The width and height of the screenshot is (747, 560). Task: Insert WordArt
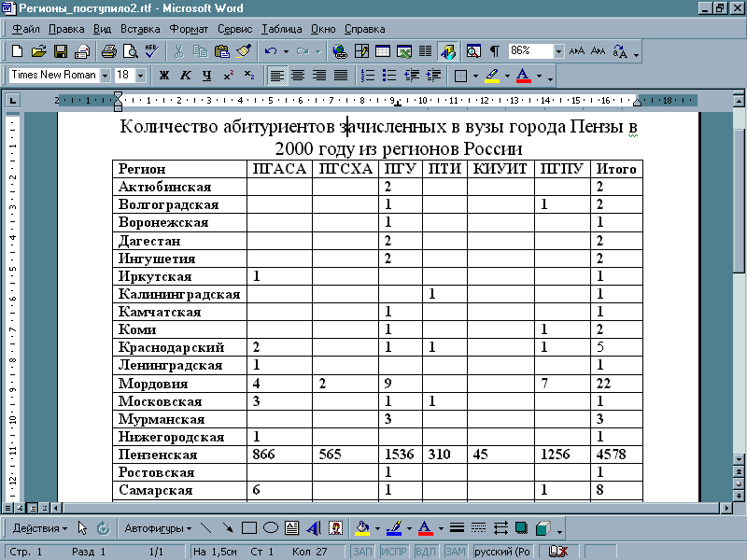314,527
